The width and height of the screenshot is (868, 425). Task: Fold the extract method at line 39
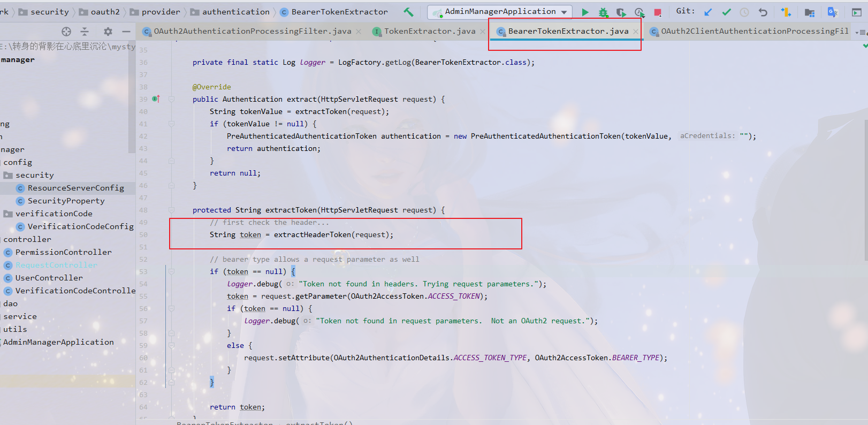(x=172, y=99)
